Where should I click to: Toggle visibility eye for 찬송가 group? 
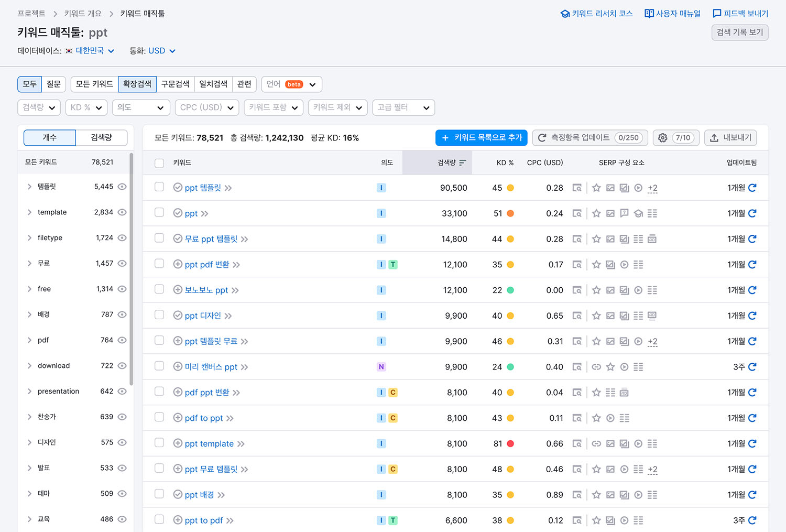point(122,417)
